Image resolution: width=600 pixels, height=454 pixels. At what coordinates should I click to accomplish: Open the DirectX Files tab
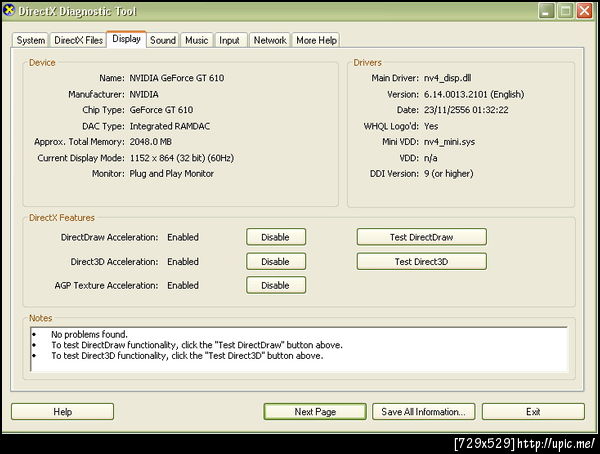[x=78, y=40]
